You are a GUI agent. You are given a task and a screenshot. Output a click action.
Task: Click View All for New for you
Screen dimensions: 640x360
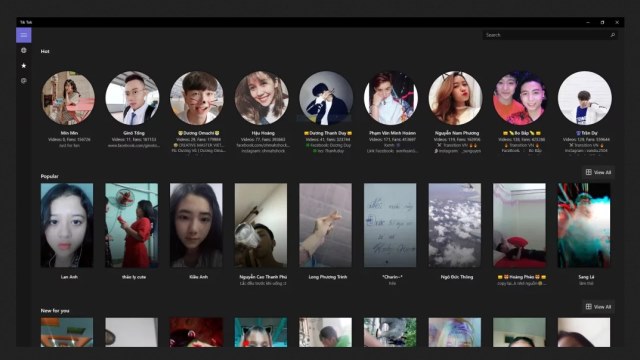click(598, 307)
